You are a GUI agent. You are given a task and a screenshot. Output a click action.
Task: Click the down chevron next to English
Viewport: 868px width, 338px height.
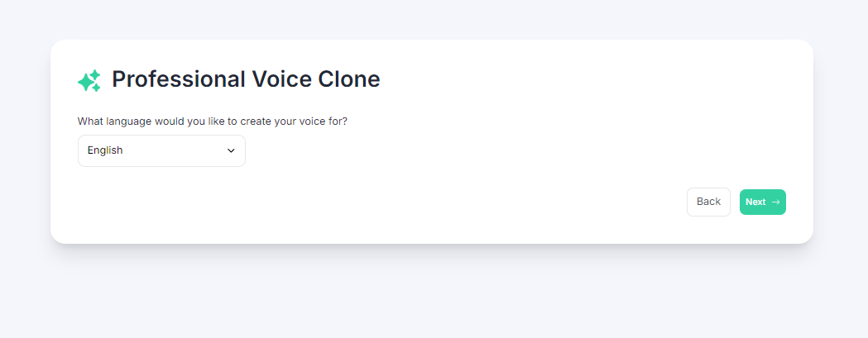point(232,150)
